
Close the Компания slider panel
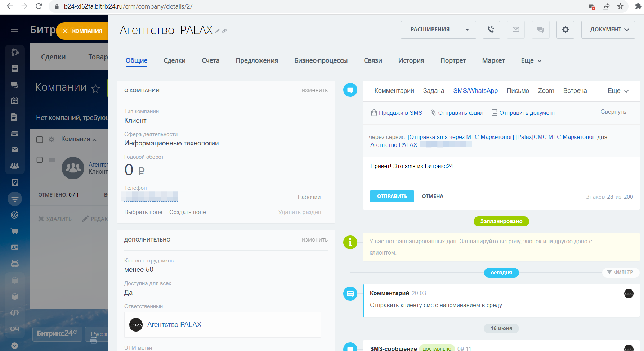tap(65, 31)
